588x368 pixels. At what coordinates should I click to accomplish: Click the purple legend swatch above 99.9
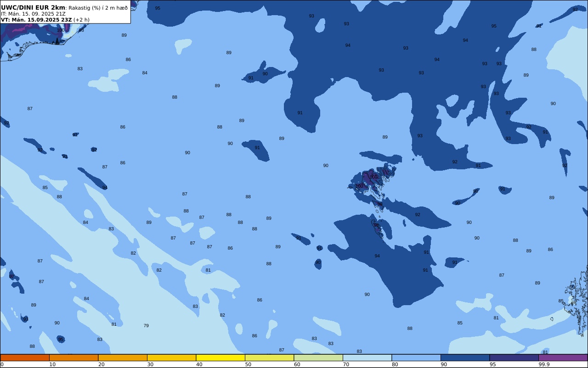563,357
